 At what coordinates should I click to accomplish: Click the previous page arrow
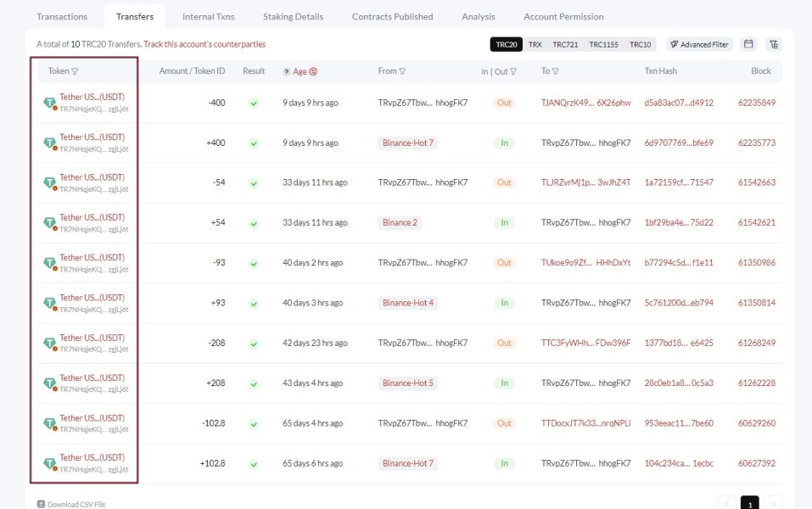coord(727,503)
